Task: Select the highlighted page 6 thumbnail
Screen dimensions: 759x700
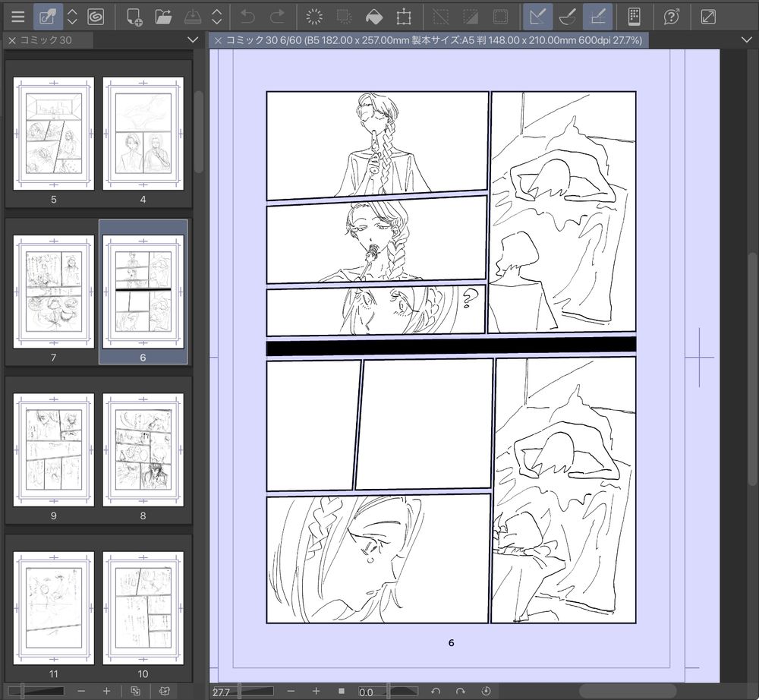Action: tap(143, 292)
